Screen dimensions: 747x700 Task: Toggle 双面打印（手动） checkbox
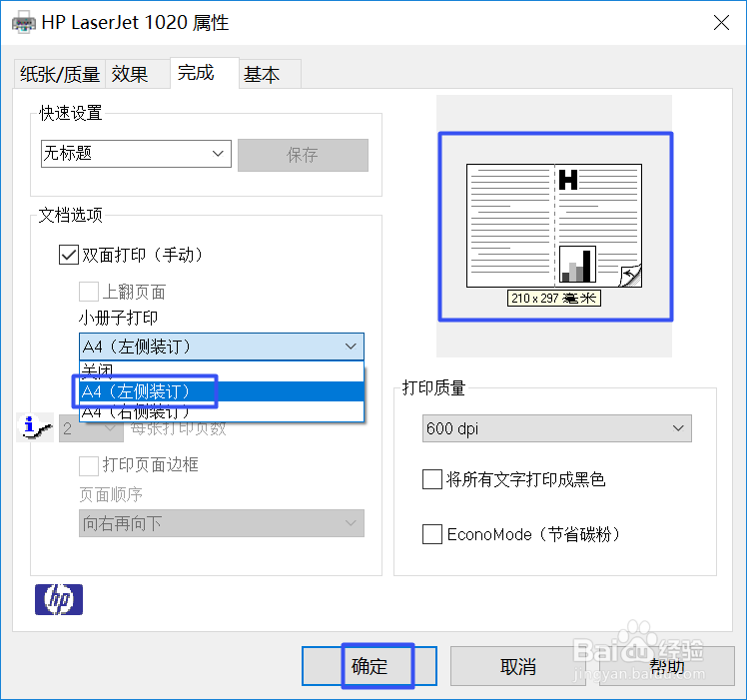tap(69, 255)
